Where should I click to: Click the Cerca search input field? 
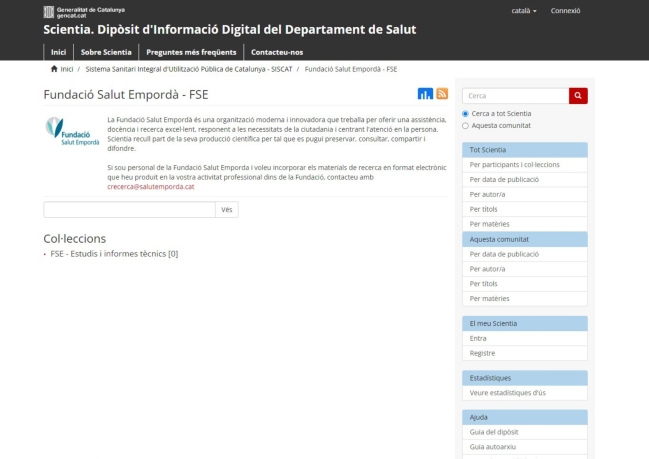tap(516, 96)
